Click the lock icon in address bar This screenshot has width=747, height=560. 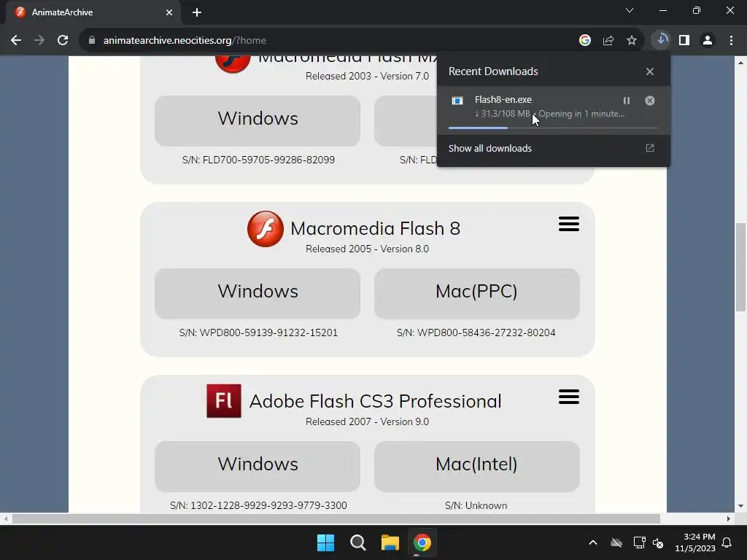pyautogui.click(x=92, y=41)
